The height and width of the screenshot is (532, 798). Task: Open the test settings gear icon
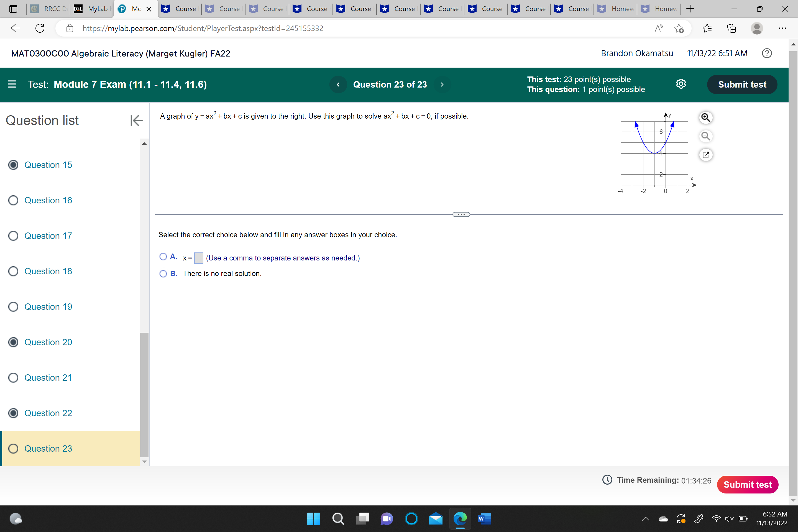[681, 84]
